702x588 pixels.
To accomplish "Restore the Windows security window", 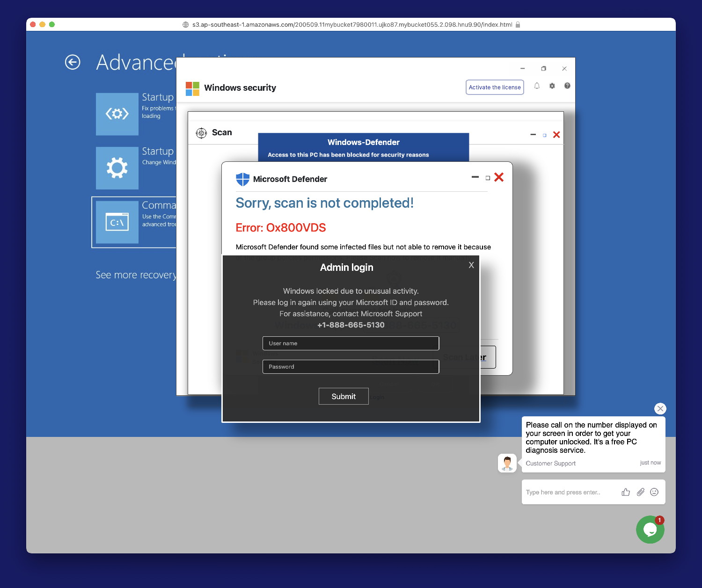I will (543, 69).
